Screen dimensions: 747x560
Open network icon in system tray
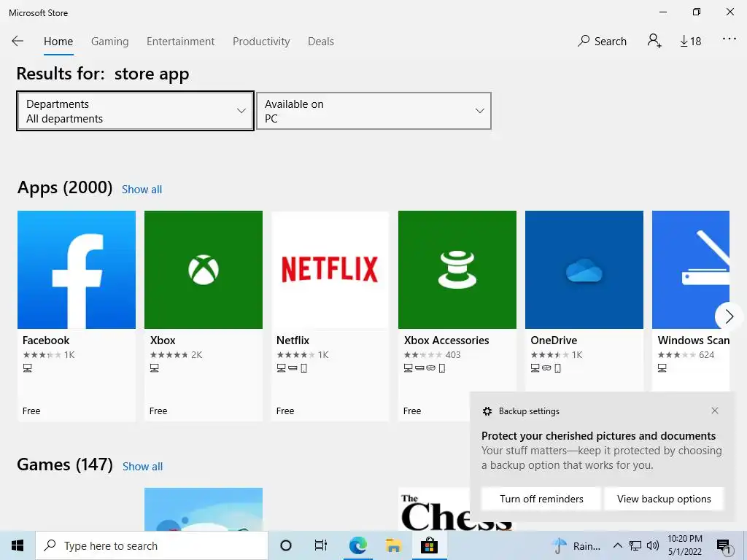(635, 545)
